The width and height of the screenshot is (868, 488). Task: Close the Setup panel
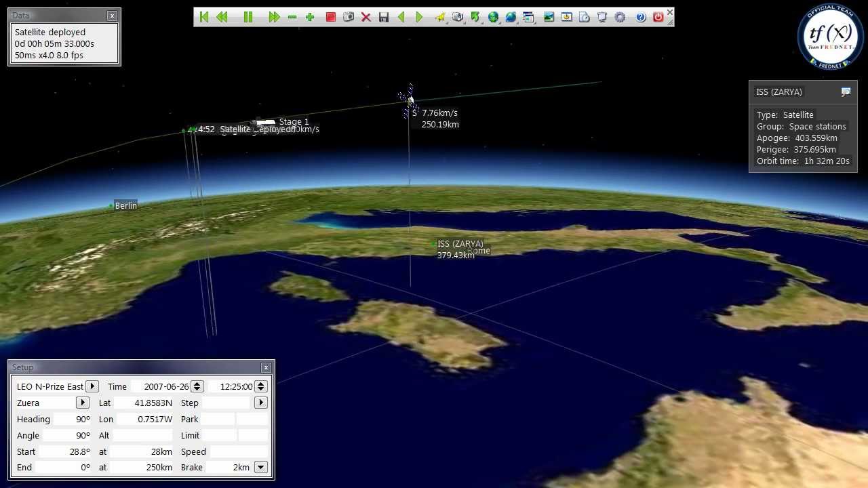(x=266, y=367)
